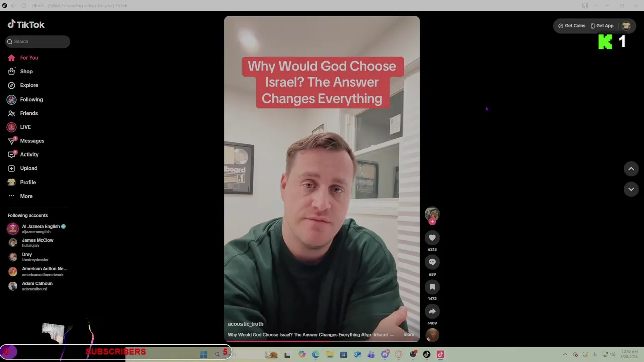Open the Shop page
644x362 pixels.
[x=20, y=71]
